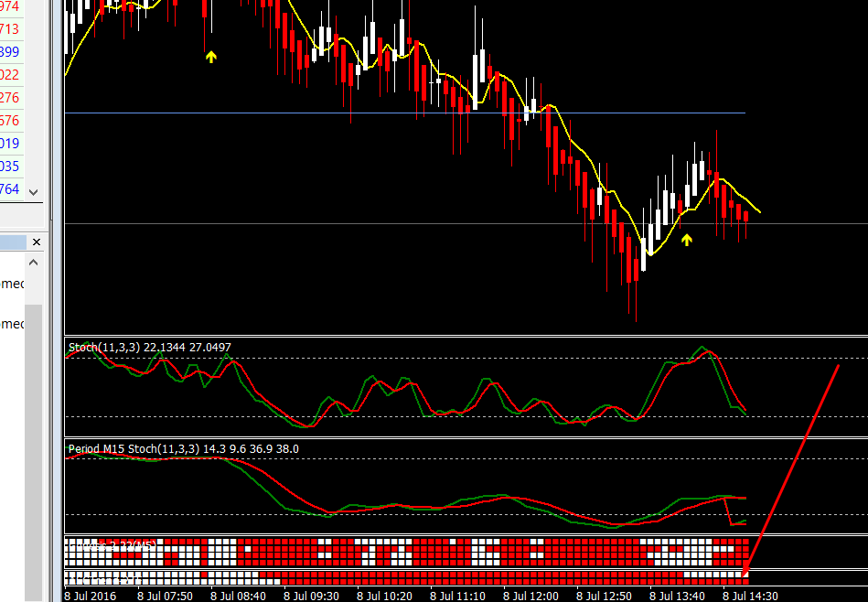Select the grey horizontal price line

[466, 224]
